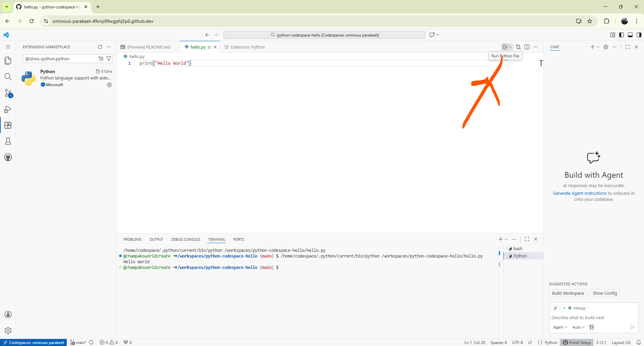This screenshot has height=346, width=644.
Task: Open the PROBLEMS panel tab
Action: pyautogui.click(x=132, y=239)
